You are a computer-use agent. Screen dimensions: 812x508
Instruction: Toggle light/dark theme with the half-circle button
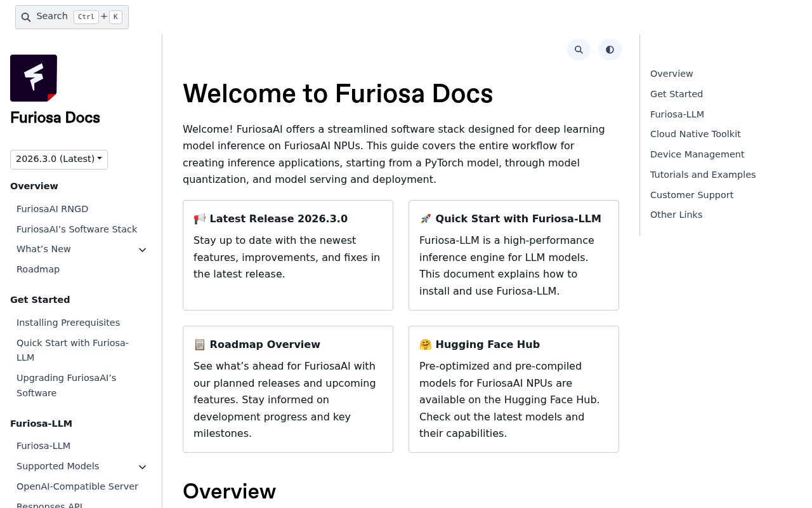610,50
